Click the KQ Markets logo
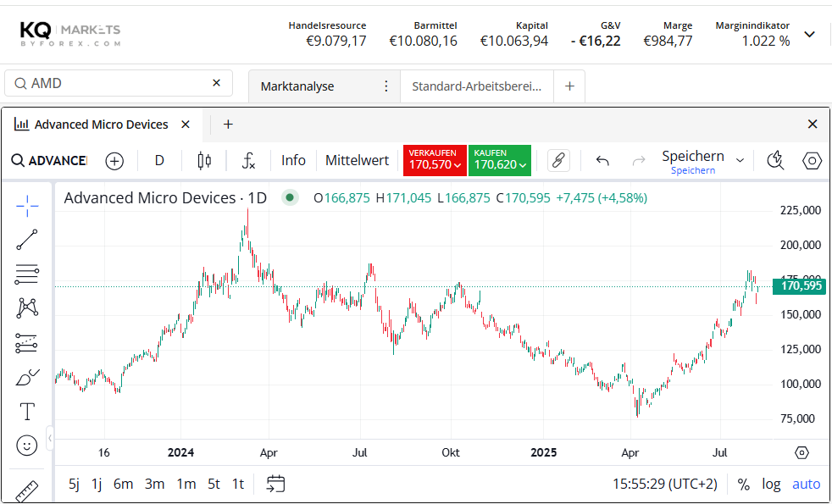The width and height of the screenshot is (832, 504). 70,35
